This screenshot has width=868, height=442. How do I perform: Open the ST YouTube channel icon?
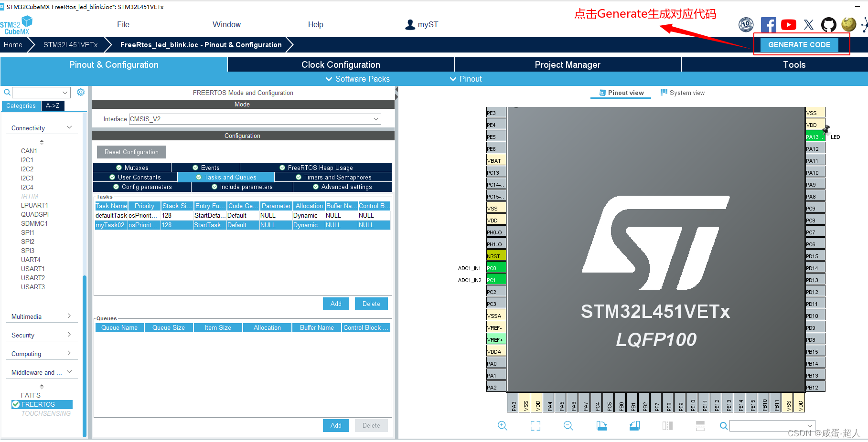pos(788,24)
